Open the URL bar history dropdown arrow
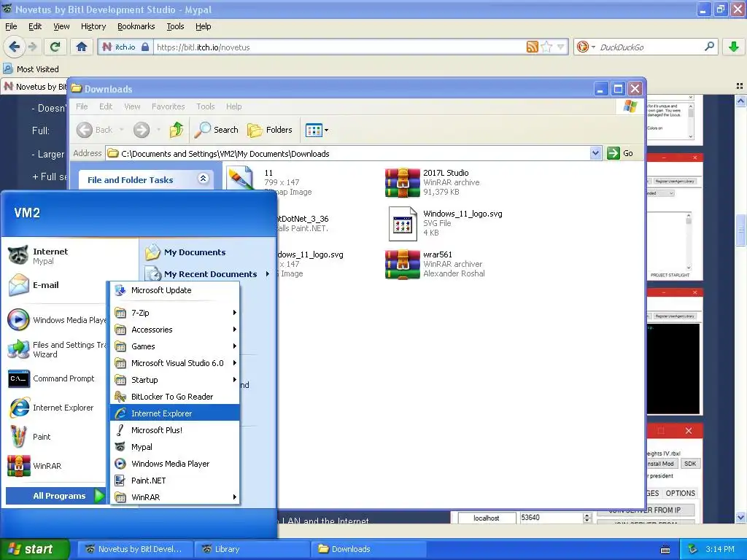The image size is (747, 560). point(561,47)
